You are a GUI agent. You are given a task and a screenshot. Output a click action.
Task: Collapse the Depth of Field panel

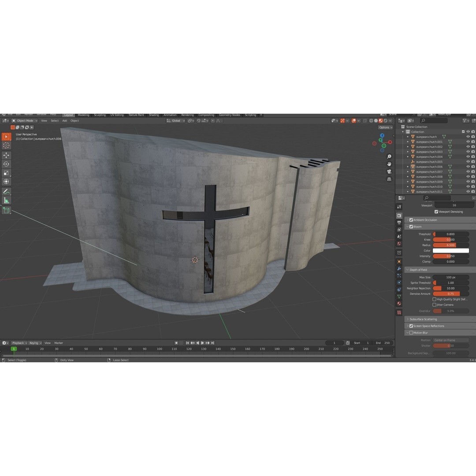407,270
